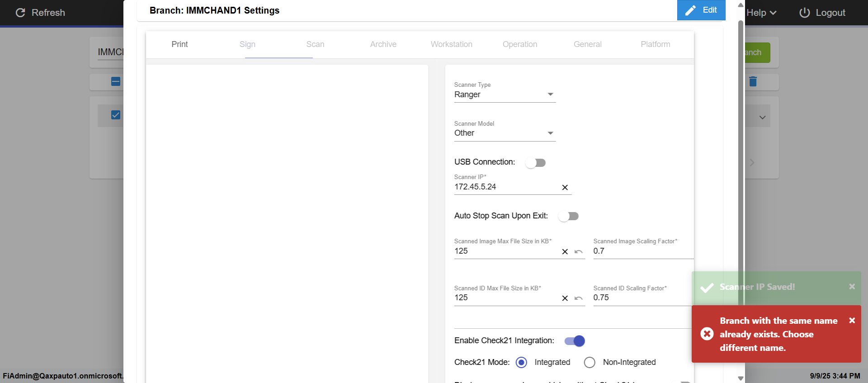Select Non-Integrated Check21 mode
The image size is (868, 383).
point(590,362)
